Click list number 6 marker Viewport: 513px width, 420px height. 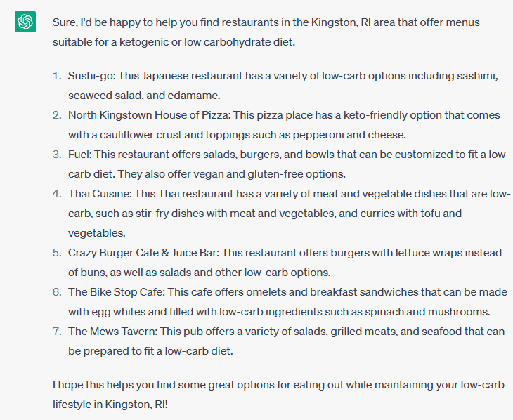pyautogui.click(x=57, y=292)
